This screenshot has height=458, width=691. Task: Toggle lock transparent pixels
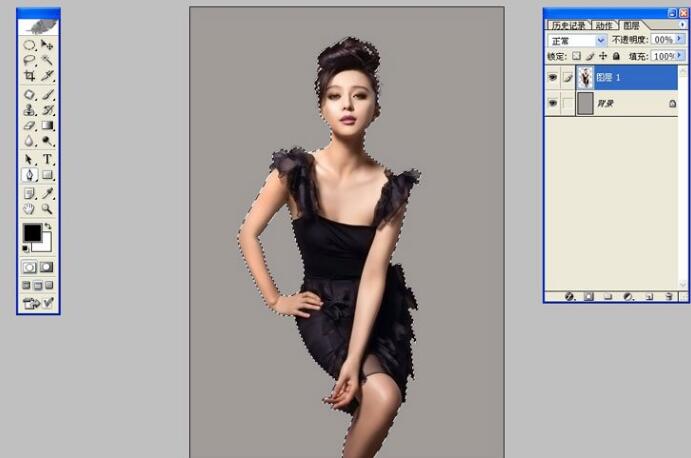[x=576, y=56]
